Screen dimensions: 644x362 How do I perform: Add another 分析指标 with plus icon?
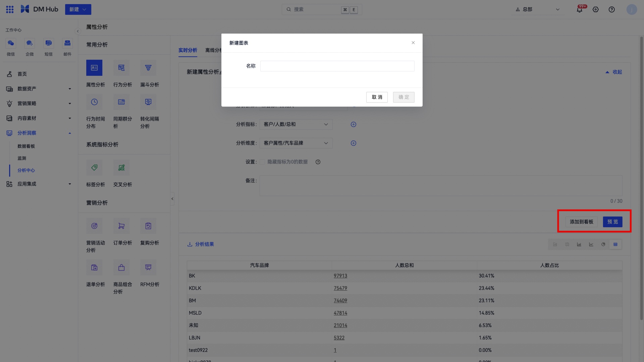pos(354,124)
